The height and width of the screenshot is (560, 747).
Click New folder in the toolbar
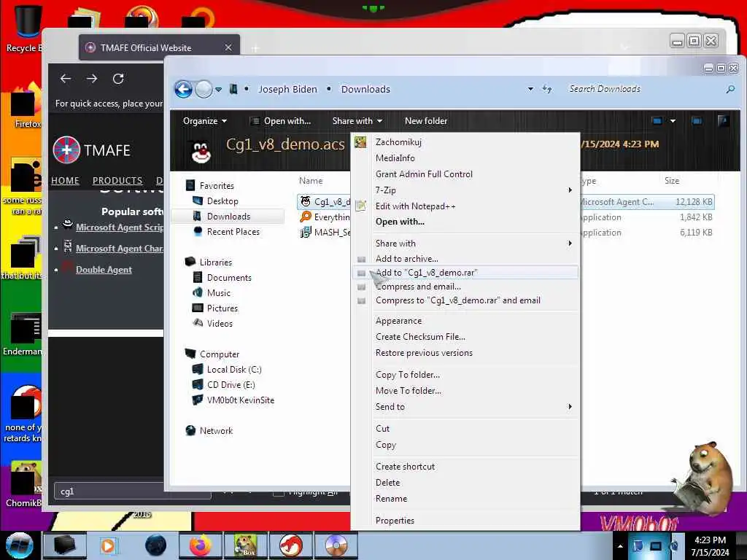tap(426, 121)
